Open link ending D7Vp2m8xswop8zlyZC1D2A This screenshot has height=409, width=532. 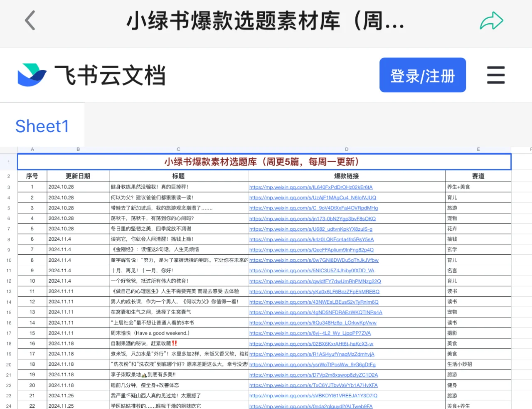[314, 375]
